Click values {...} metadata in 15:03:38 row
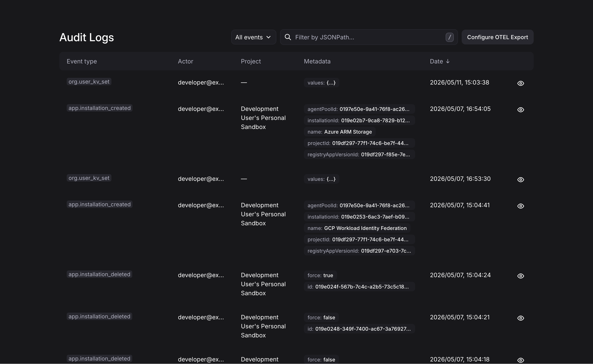This screenshot has height=364, width=593. click(x=322, y=83)
